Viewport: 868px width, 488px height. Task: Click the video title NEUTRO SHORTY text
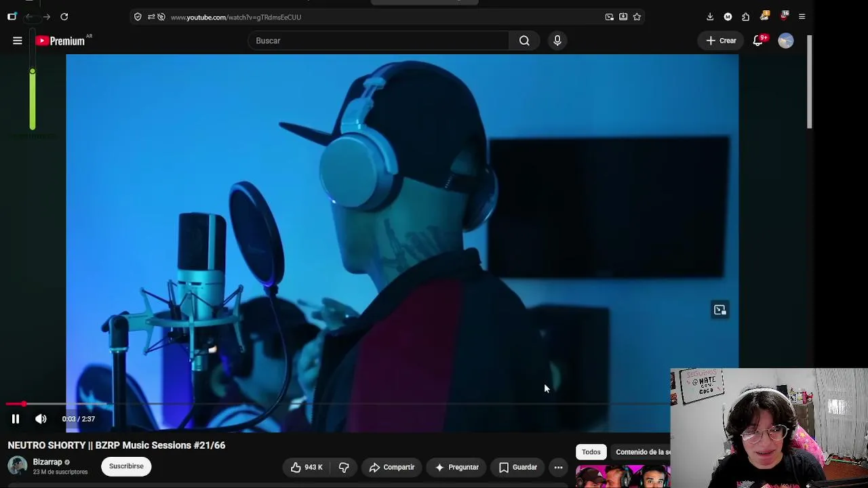click(x=117, y=445)
